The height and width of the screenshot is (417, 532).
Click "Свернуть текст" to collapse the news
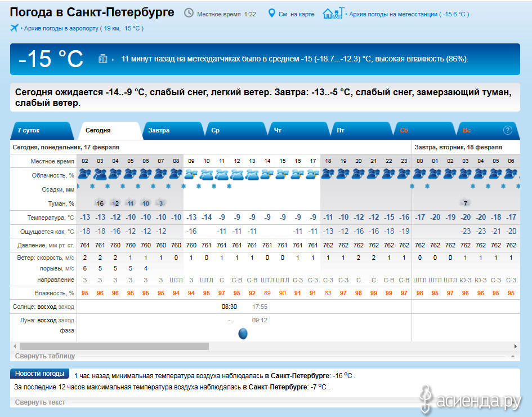pyautogui.click(x=40, y=402)
